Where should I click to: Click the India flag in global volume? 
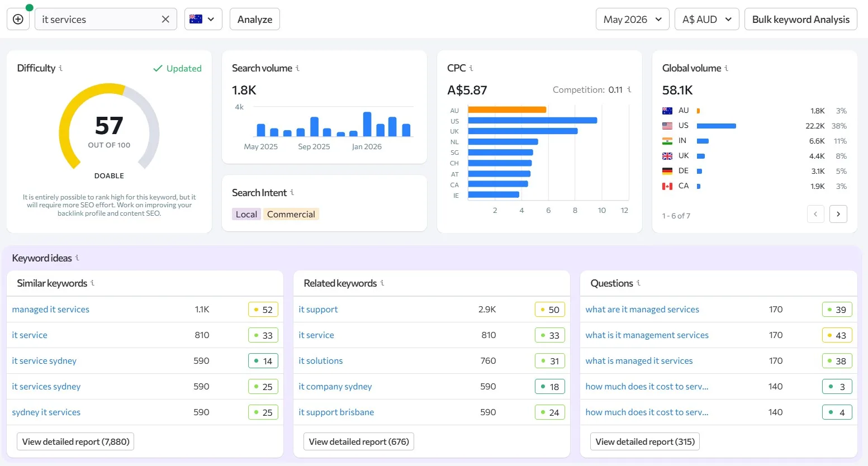pos(667,141)
